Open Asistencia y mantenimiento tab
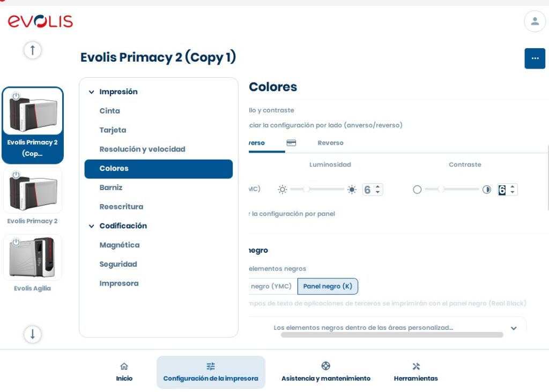Screen dimensions: 549x392 325,372
